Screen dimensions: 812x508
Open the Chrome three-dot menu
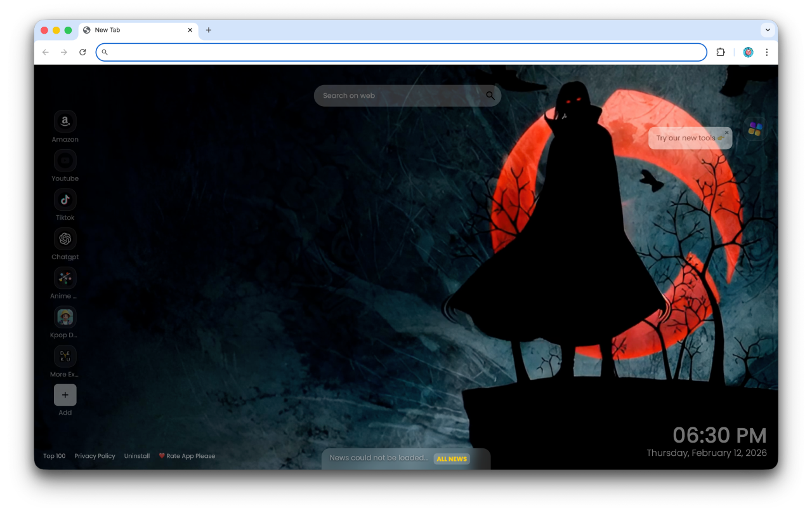(x=766, y=52)
